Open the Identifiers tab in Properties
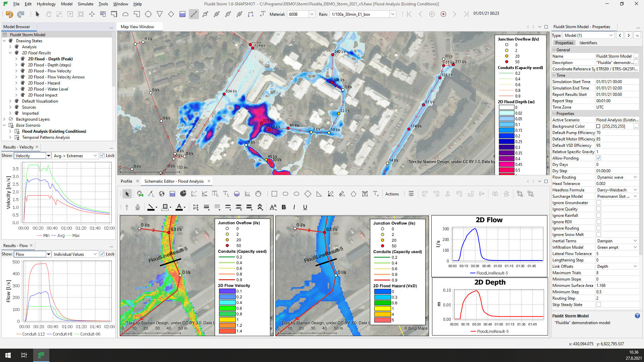The width and height of the screenshot is (644, 362). (x=589, y=43)
